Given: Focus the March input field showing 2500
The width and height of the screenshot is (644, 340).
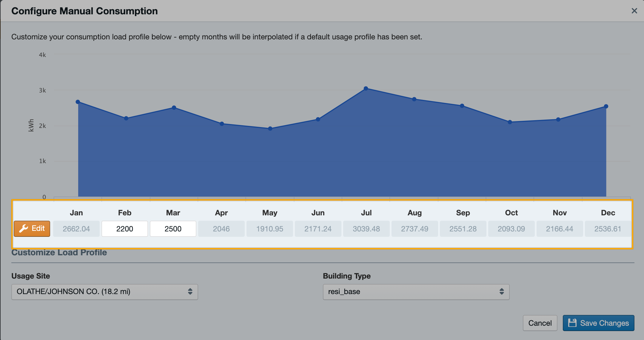Looking at the screenshot, I should click(x=173, y=229).
